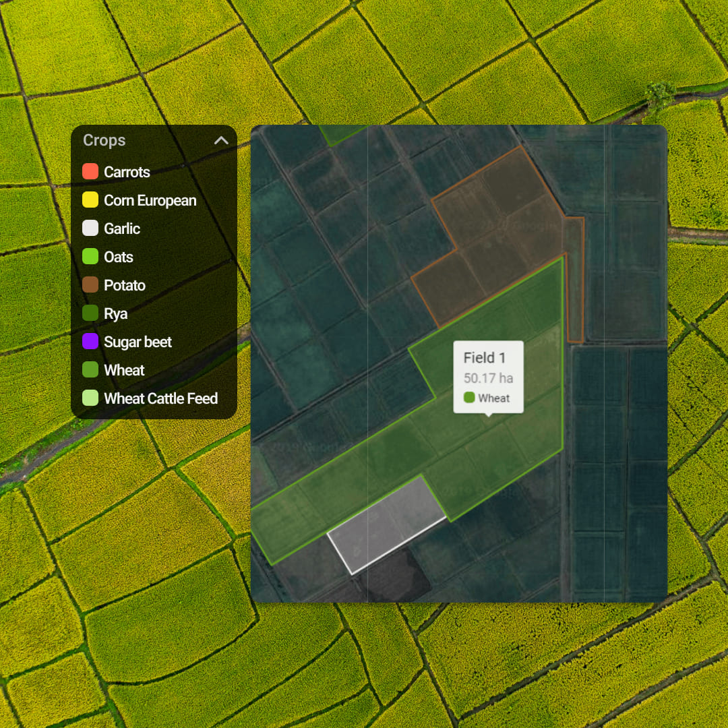Click the brown Potato legend swatch
728x728 pixels.
click(90, 285)
